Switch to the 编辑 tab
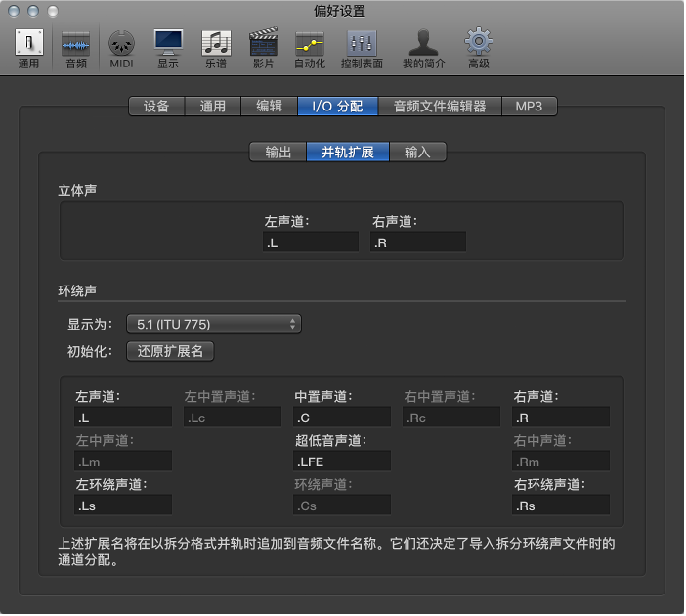The width and height of the screenshot is (686, 616). click(269, 107)
